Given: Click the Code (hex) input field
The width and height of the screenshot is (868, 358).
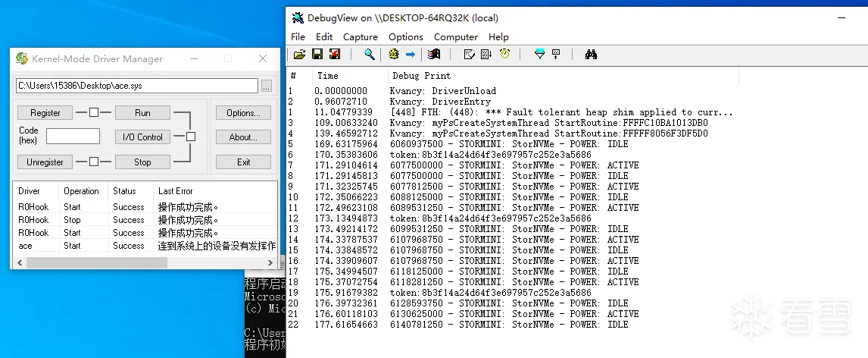Looking at the screenshot, I should 73,137.
